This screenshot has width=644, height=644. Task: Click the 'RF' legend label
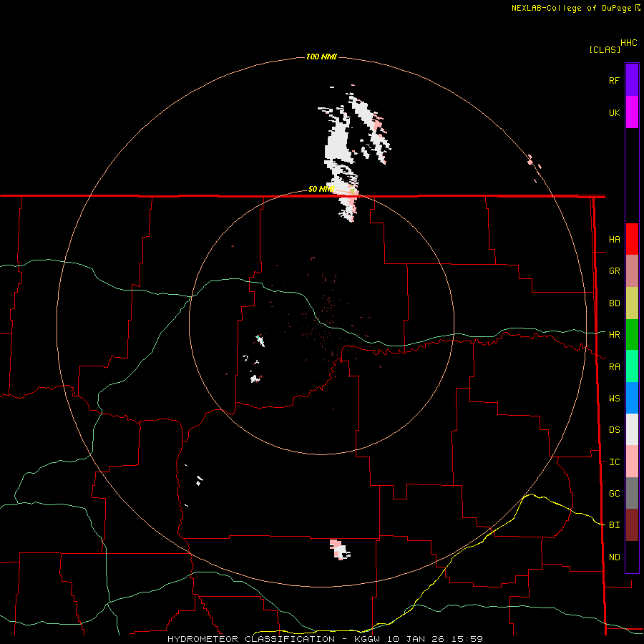[614, 80]
